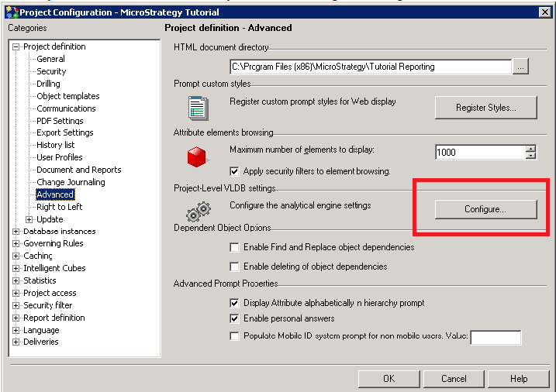Click the VLDB settings gears icon

tap(199, 211)
